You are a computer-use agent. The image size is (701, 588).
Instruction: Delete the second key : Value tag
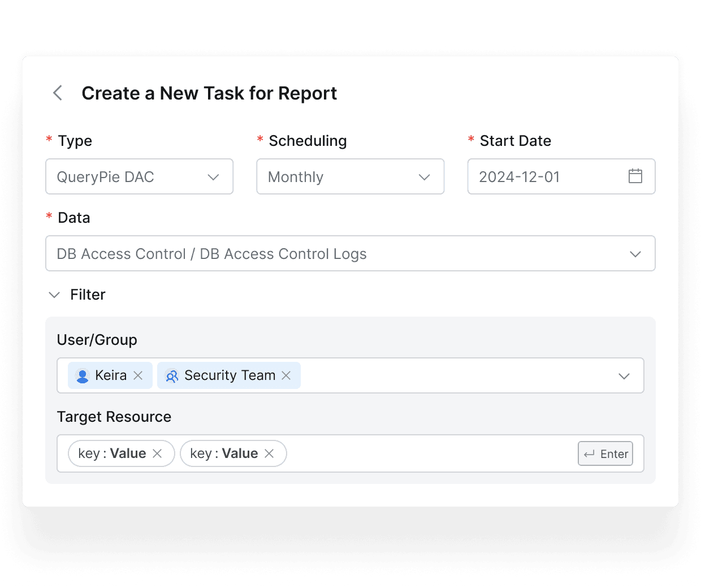(269, 453)
